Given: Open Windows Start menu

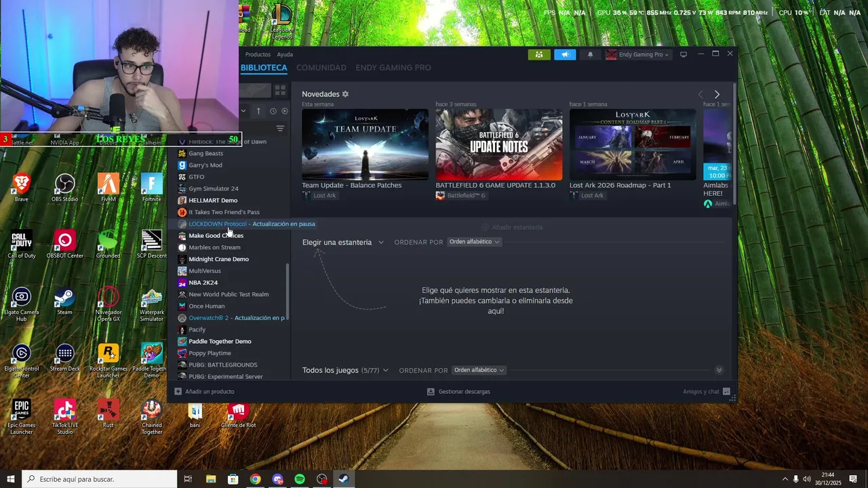Looking at the screenshot, I should tap(11, 479).
